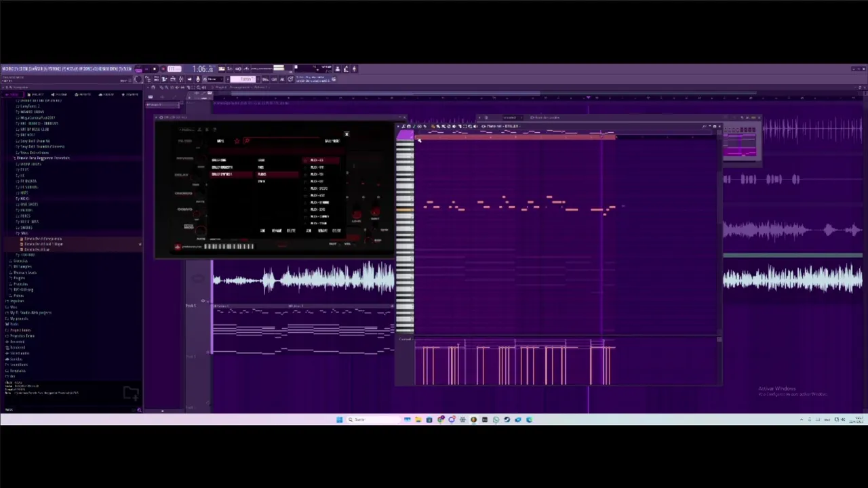Click the mini keyboard strip in plugin
This screenshot has height=488, width=868.
(229, 247)
